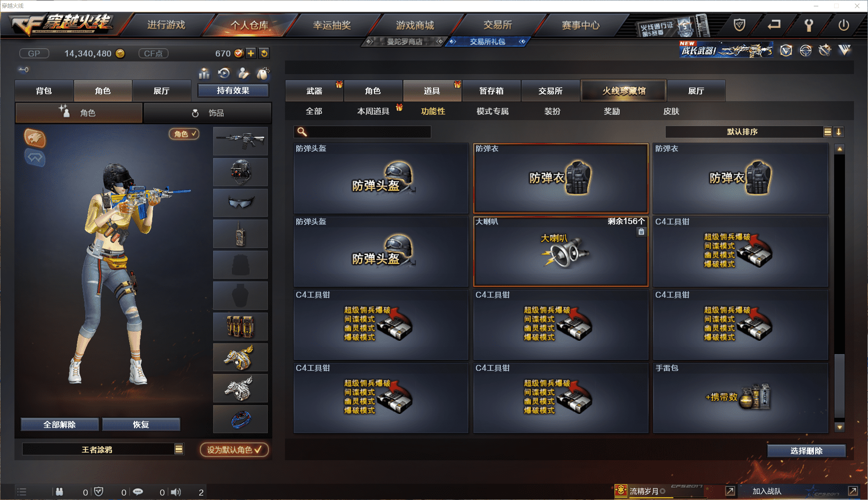Toggle the 角色 checkmark above the character
The height and width of the screenshot is (500, 868).
tap(184, 134)
